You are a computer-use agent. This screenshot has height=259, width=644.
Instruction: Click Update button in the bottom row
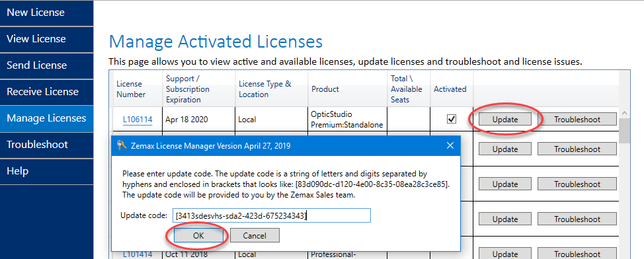tap(505, 254)
